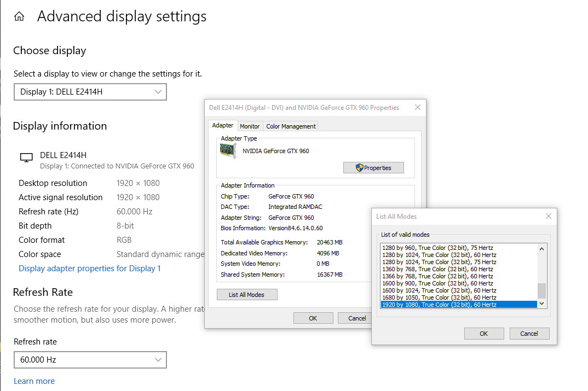
Task: Switch to the Adapter tab
Action: coord(223,125)
